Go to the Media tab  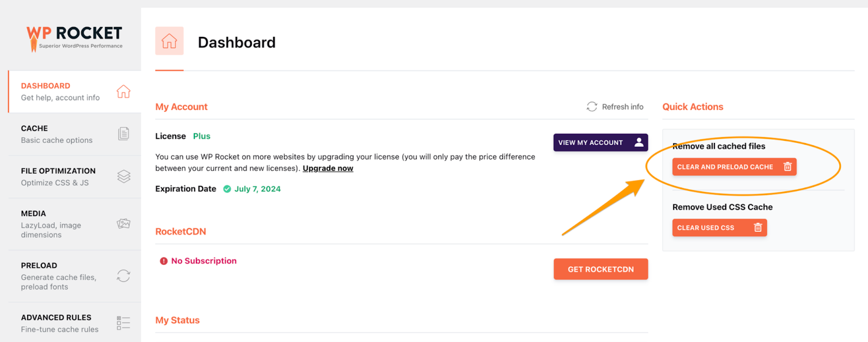click(51, 224)
